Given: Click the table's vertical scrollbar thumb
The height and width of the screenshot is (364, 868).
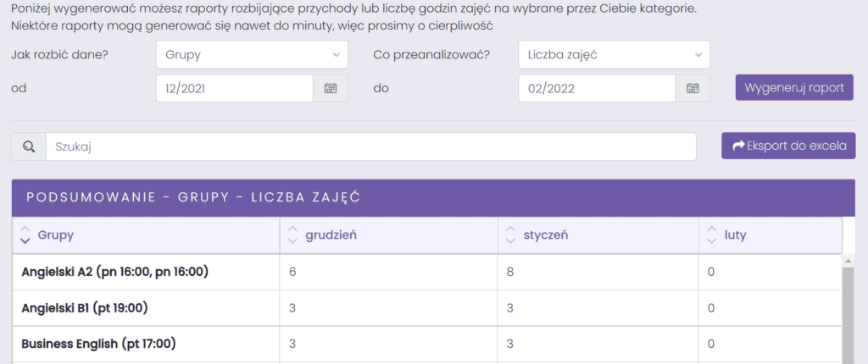Looking at the screenshot, I should pos(849,315).
